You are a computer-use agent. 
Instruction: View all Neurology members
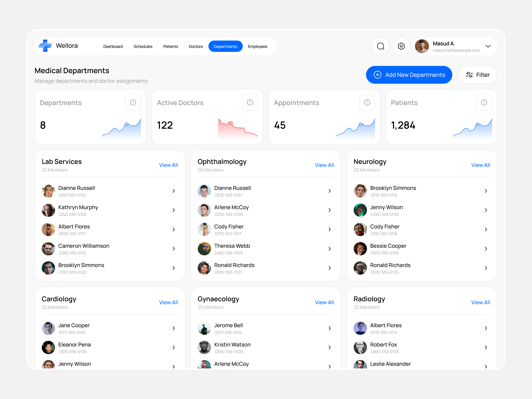[x=480, y=165]
